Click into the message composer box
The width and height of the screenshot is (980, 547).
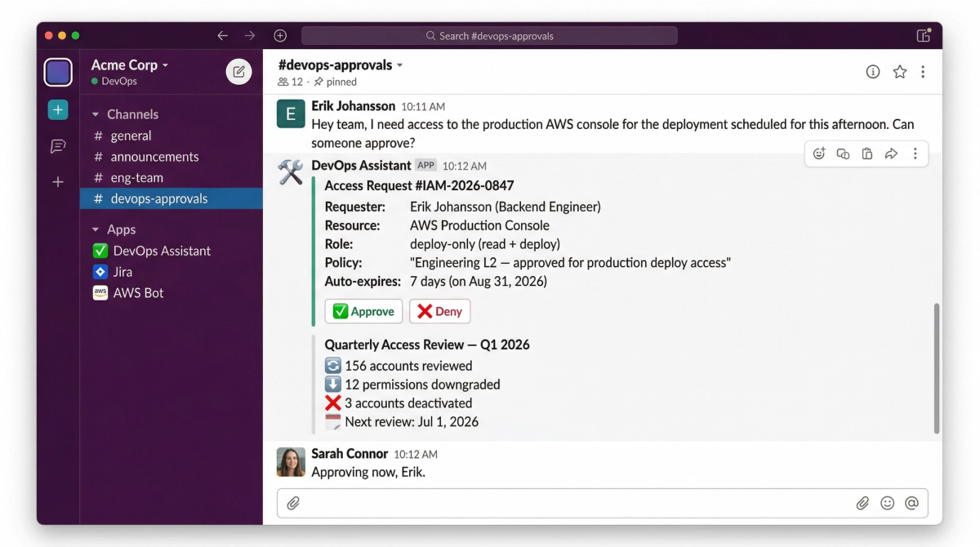[x=603, y=503]
